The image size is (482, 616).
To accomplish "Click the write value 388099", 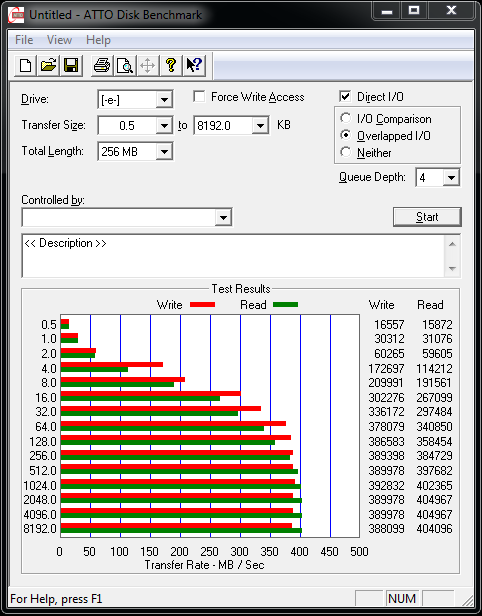I will [386, 528].
